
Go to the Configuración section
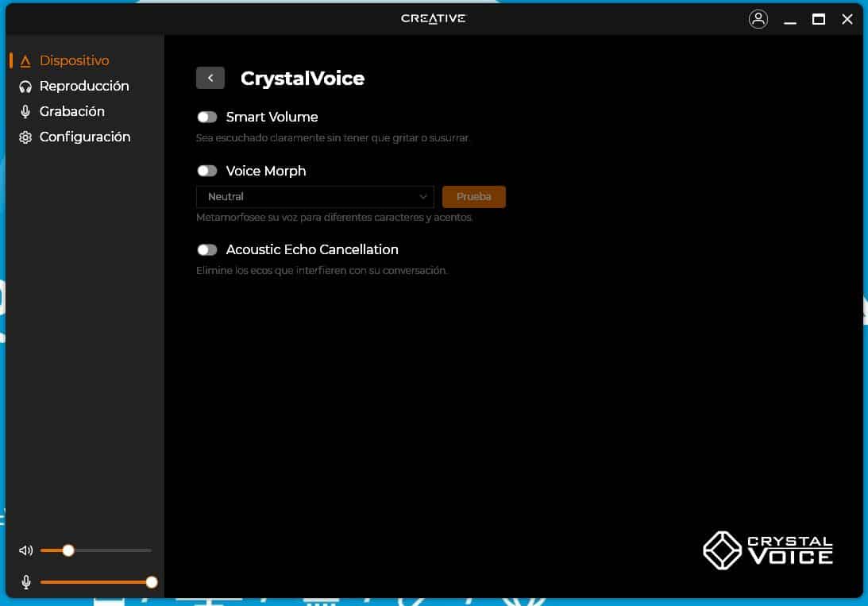[x=85, y=137]
